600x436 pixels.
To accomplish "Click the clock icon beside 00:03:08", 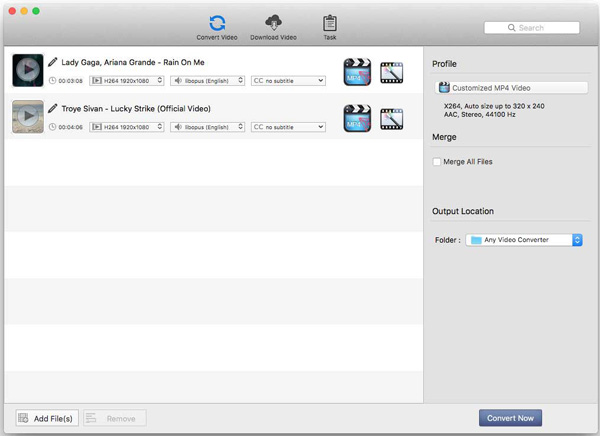I will tap(52, 80).
